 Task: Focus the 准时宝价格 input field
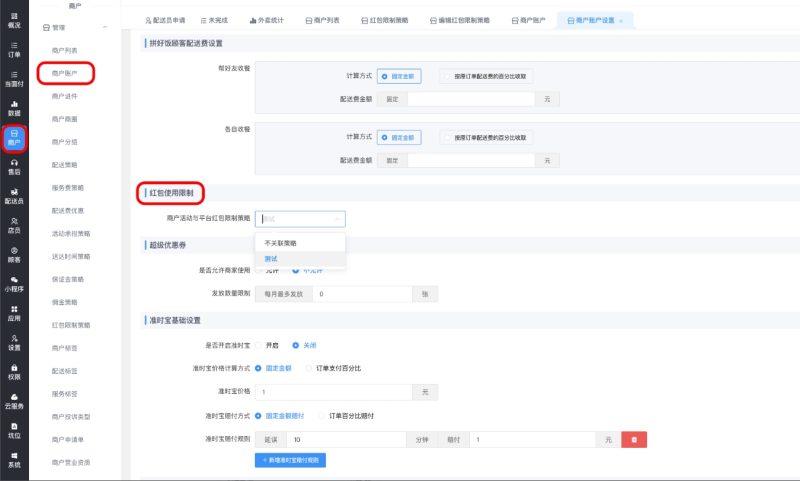(x=334, y=392)
